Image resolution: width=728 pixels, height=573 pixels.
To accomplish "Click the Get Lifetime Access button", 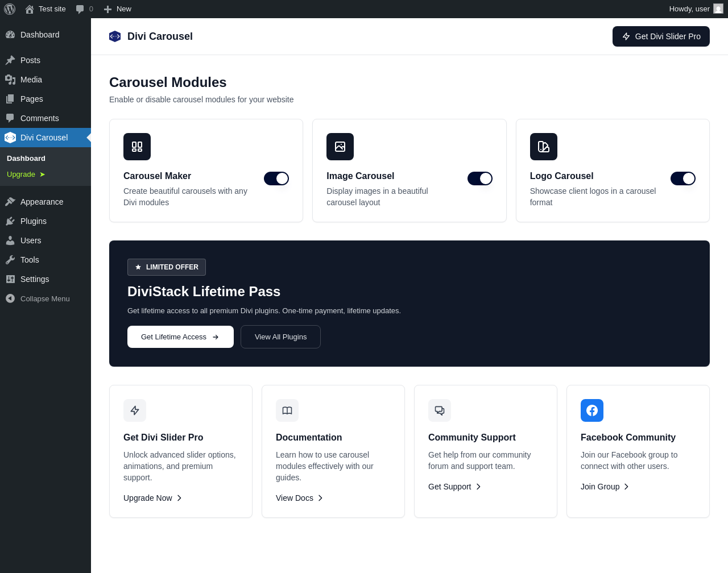I will point(180,337).
